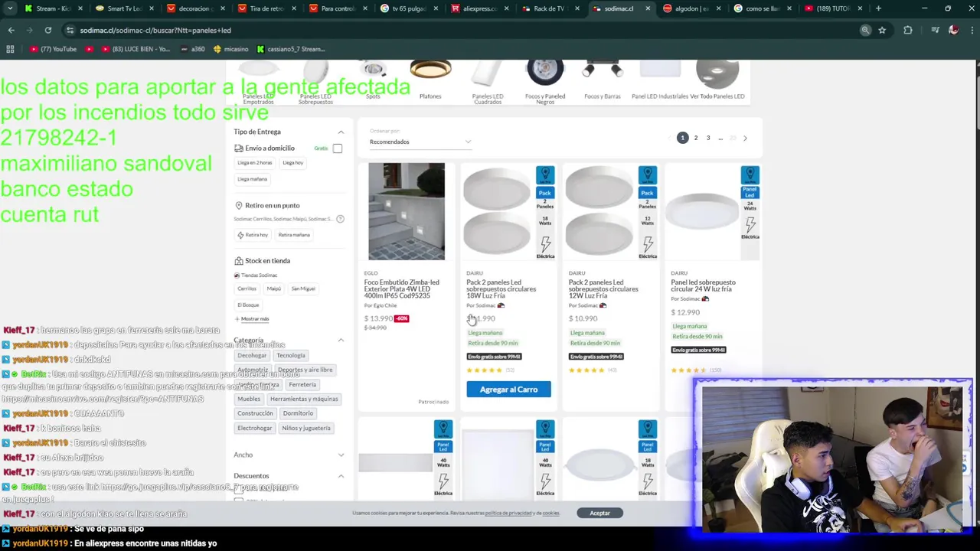The height and width of the screenshot is (551, 980).
Task: Open the cassiano5_7 Stream bookmark
Action: (291, 49)
